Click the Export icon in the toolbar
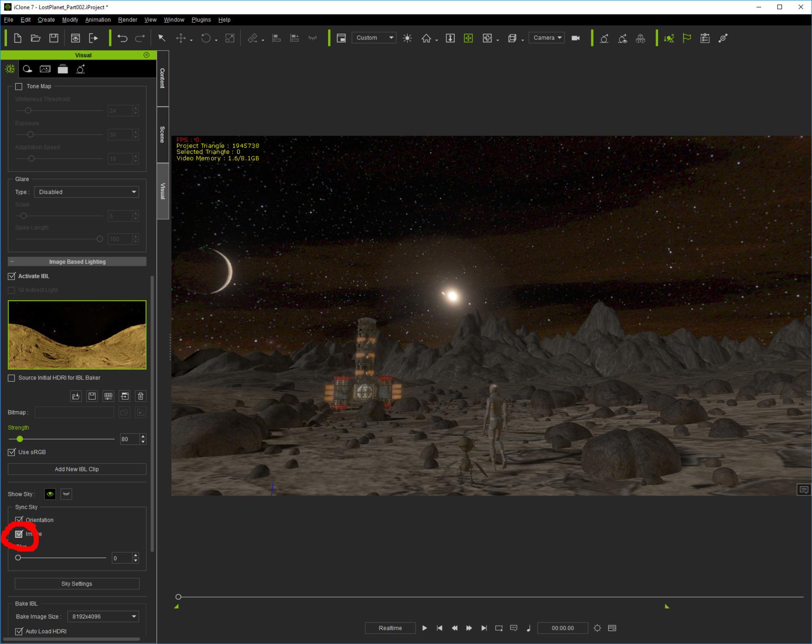 [94, 38]
